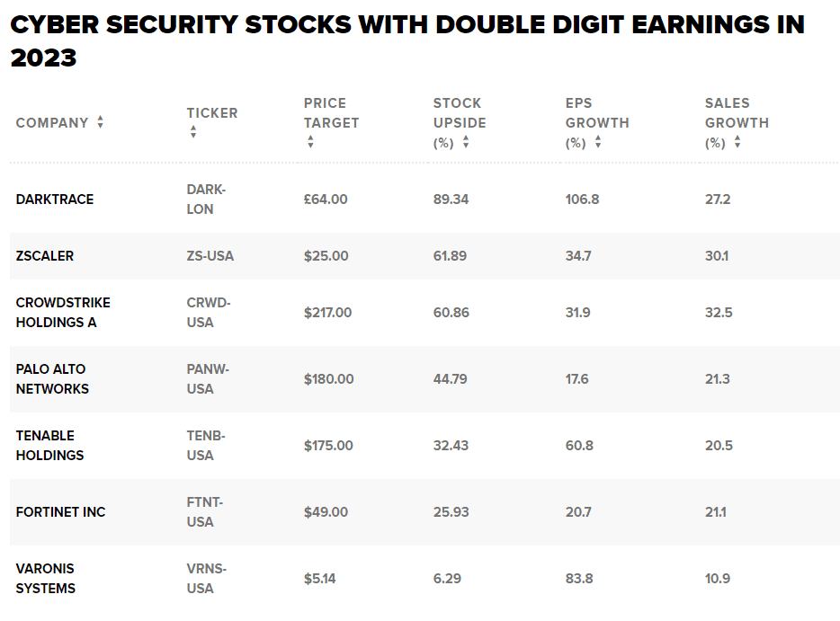
Task: Select the DARK-LON ticker cell
Action: click(206, 200)
